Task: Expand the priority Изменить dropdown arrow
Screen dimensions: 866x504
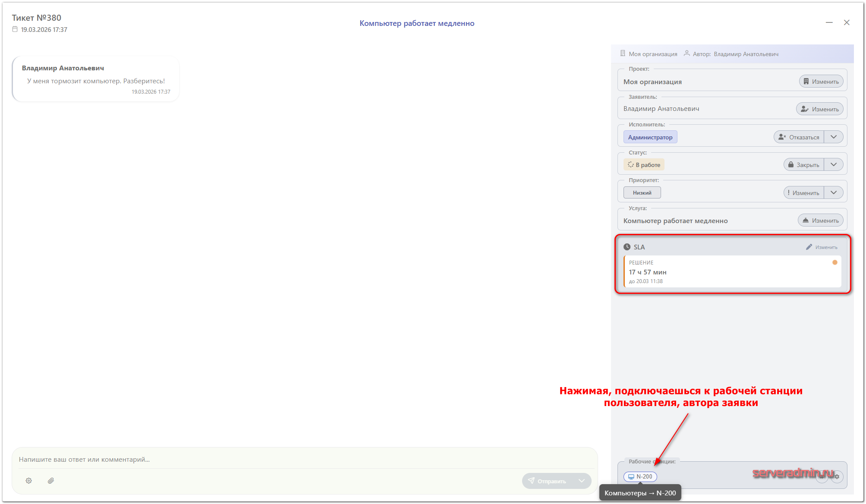Action: click(x=834, y=193)
